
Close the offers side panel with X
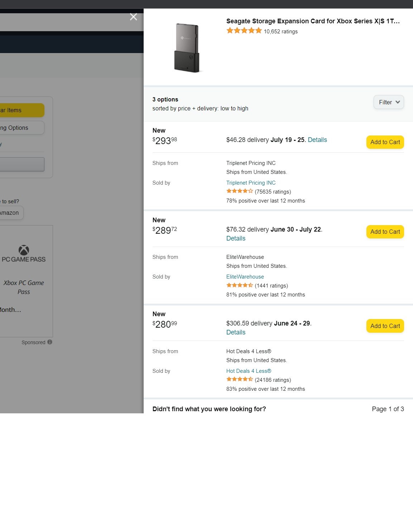coord(133,17)
